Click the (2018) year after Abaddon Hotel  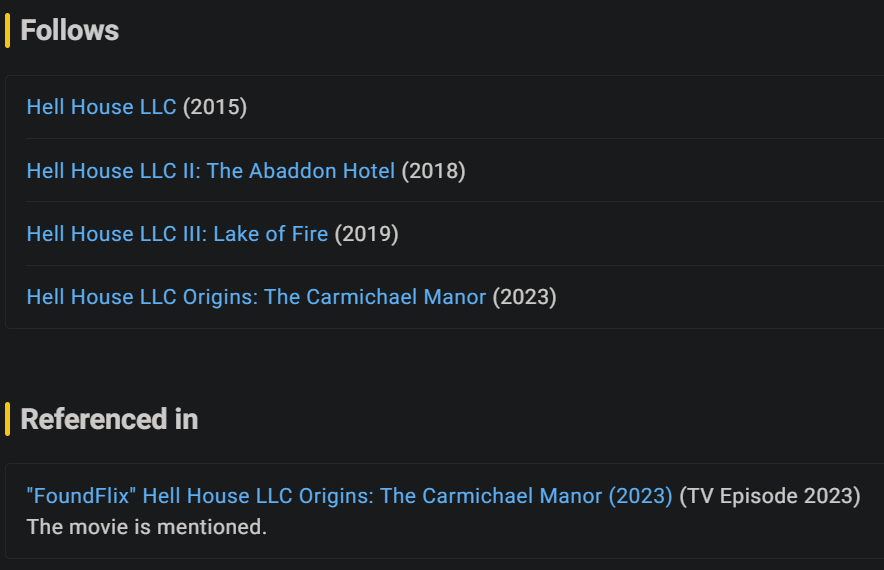coord(434,171)
